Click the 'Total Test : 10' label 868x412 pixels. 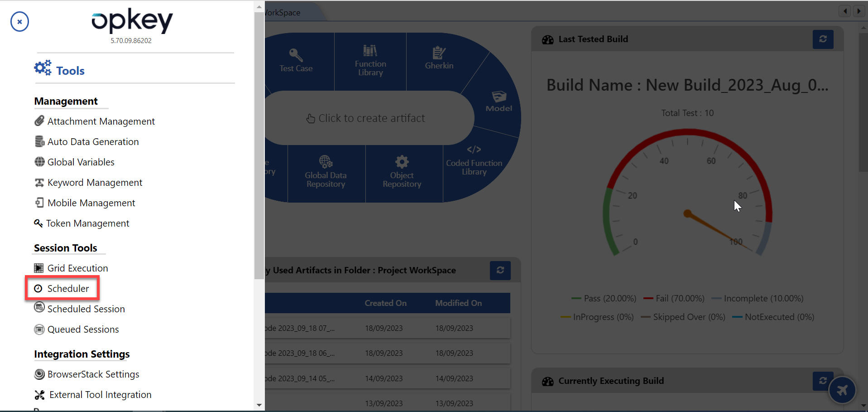tap(687, 113)
